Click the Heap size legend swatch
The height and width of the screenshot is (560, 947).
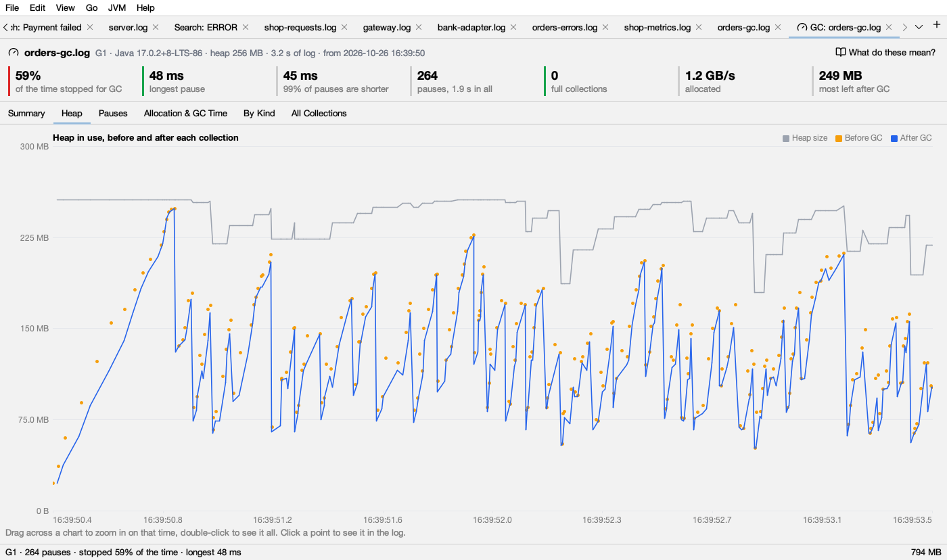[x=786, y=138]
